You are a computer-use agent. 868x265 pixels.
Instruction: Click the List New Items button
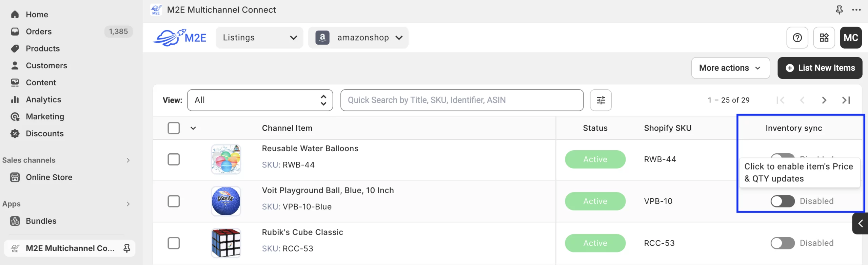click(820, 68)
